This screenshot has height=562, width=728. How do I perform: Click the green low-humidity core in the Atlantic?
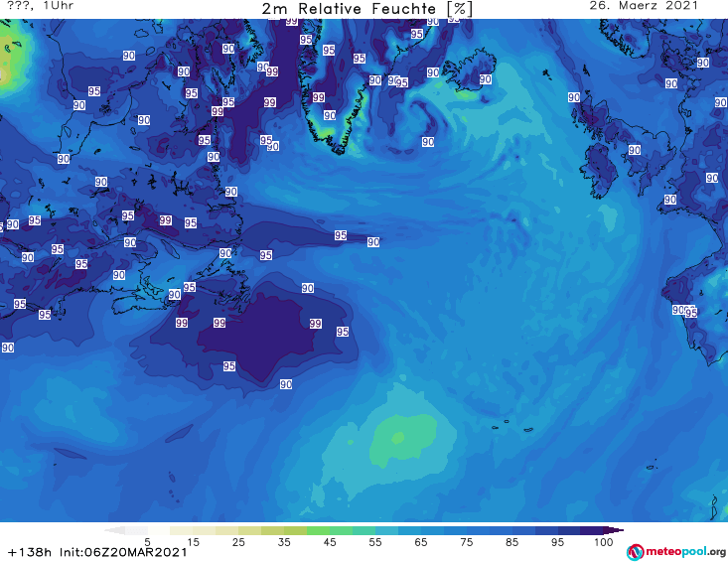pos(398,438)
